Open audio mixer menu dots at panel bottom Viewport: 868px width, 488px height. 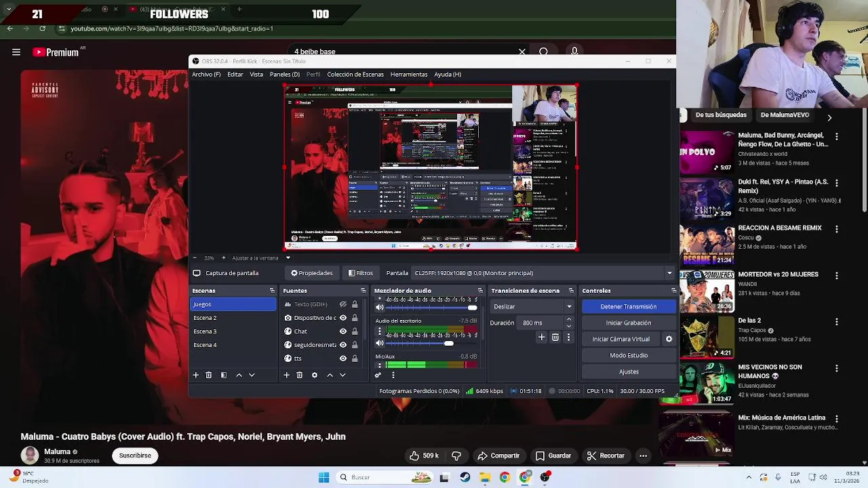393,375
